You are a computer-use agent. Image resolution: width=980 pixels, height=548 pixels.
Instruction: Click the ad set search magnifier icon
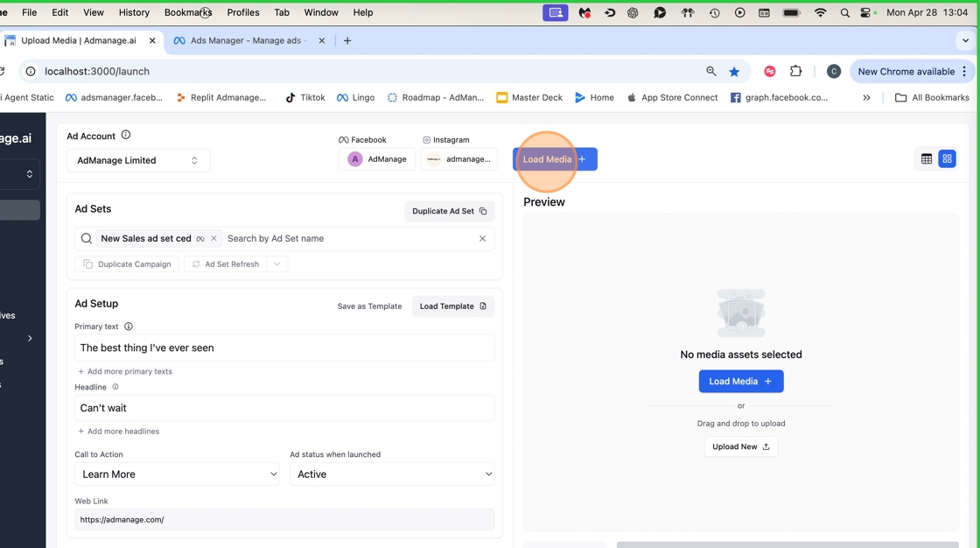tap(87, 238)
